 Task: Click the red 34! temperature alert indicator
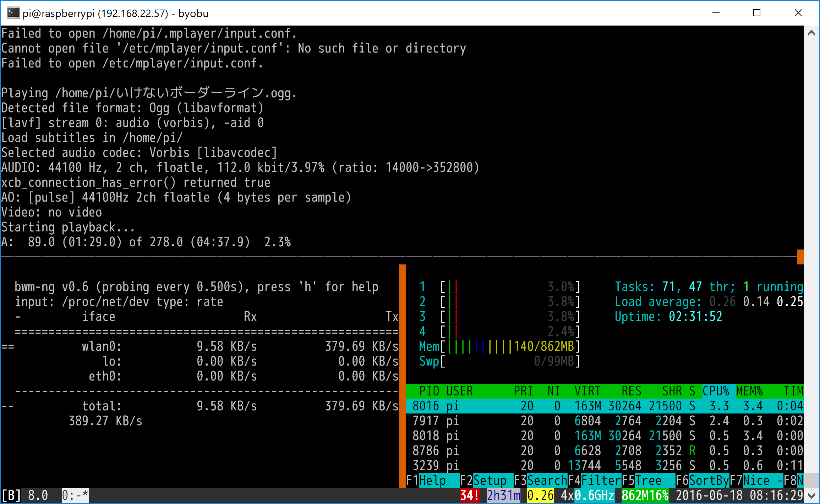click(x=469, y=495)
